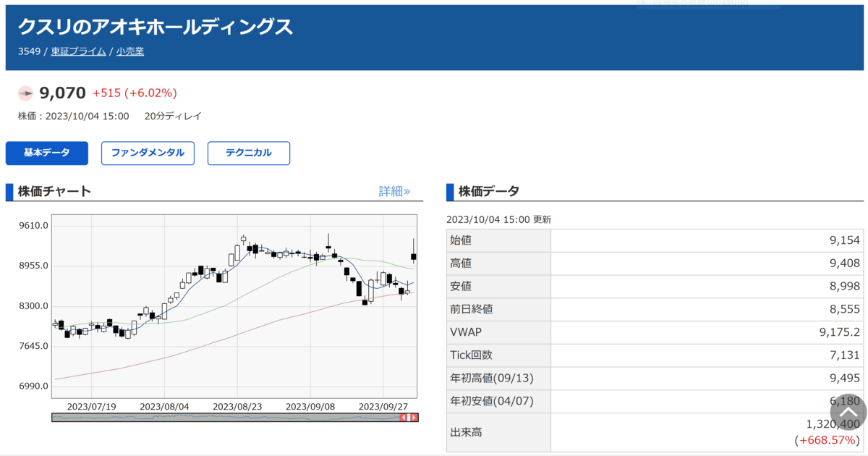Click the 2023/10/04 15:00 更新 text
Viewport: 868px width, 456px height.
pos(498,219)
